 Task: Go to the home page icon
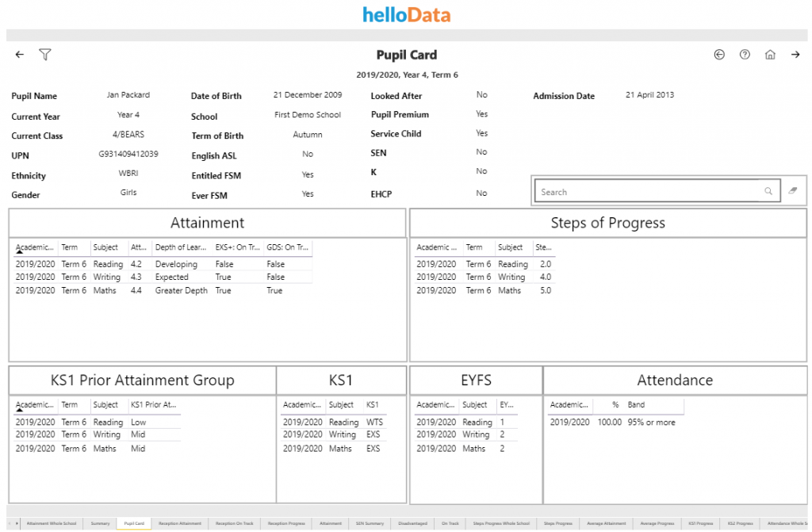coord(770,55)
